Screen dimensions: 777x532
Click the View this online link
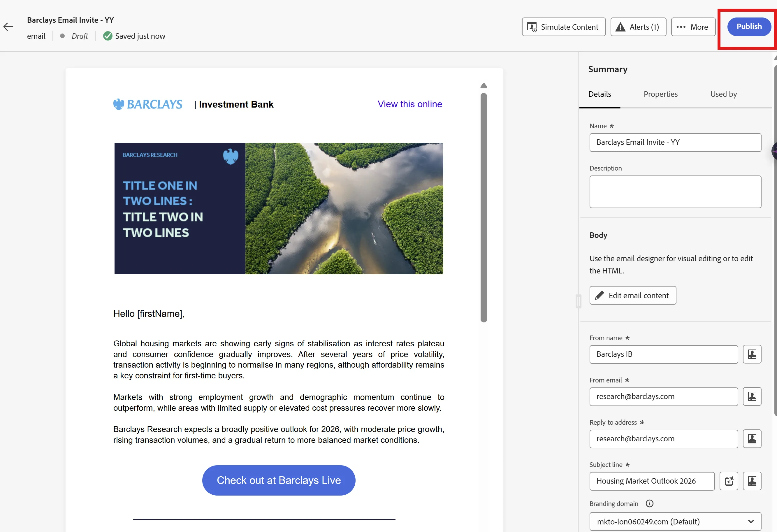coord(409,104)
